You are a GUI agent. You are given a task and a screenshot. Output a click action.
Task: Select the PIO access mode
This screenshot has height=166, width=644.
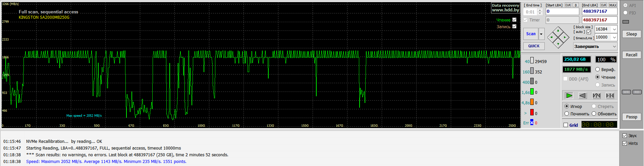[625, 13]
